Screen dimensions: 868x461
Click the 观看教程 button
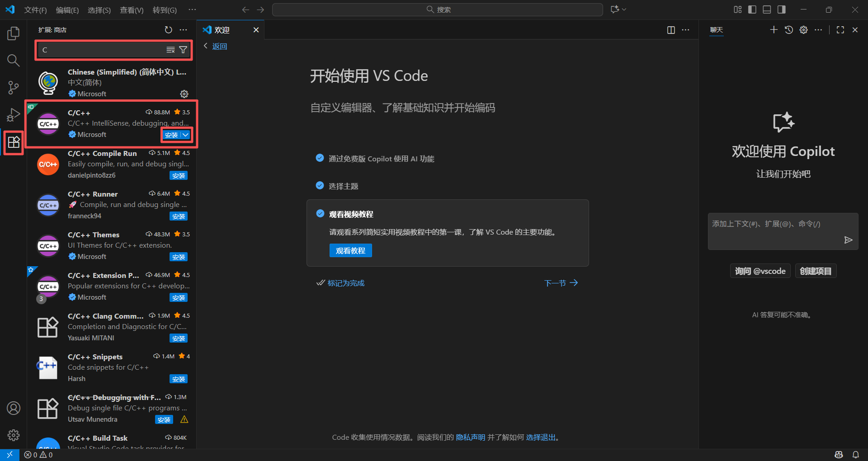(350, 250)
